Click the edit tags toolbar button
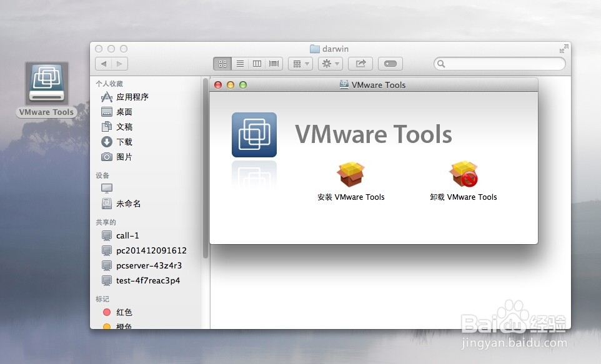 click(390, 64)
